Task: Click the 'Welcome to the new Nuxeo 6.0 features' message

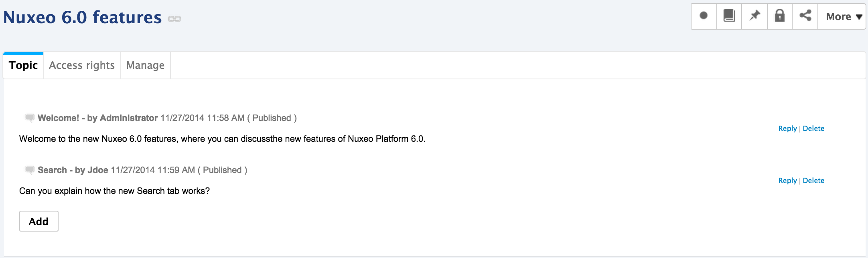Action: point(222,139)
